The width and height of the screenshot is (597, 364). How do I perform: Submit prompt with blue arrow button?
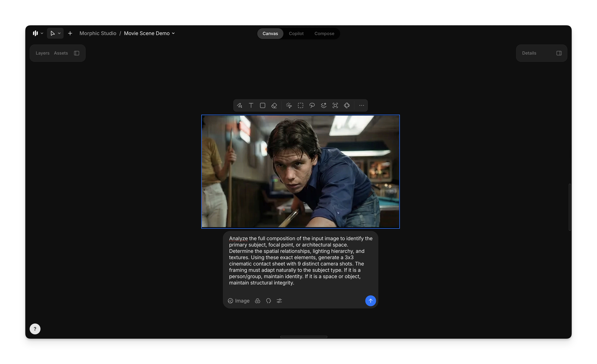[370, 301]
